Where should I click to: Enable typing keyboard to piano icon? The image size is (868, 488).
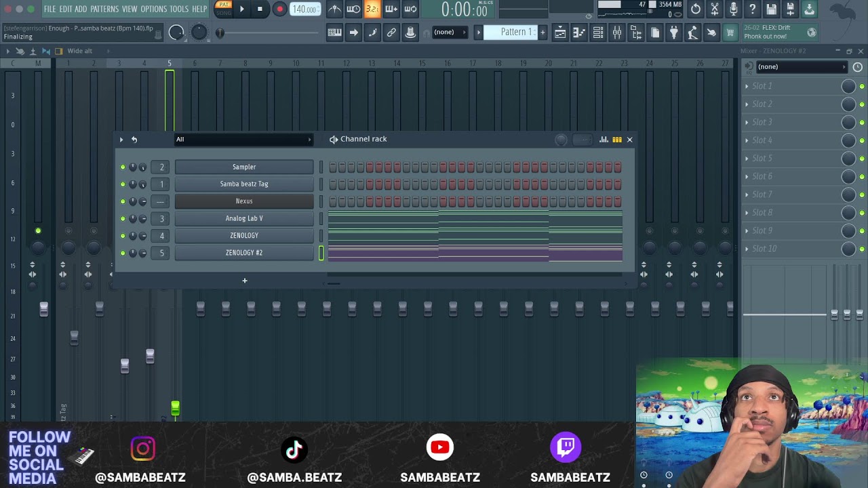(334, 32)
